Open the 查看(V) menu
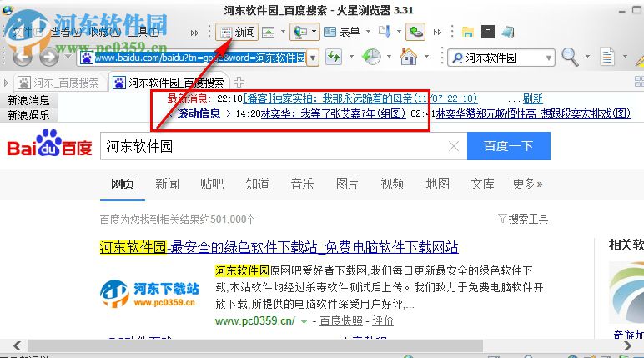The width and height of the screenshot is (644, 358). 65,32
